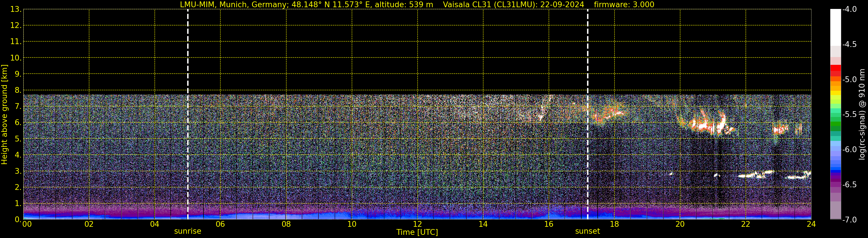Click the plot title mentioning Vaisala CL31
This screenshot has height=238, width=868.
pyautogui.click(x=417, y=5)
